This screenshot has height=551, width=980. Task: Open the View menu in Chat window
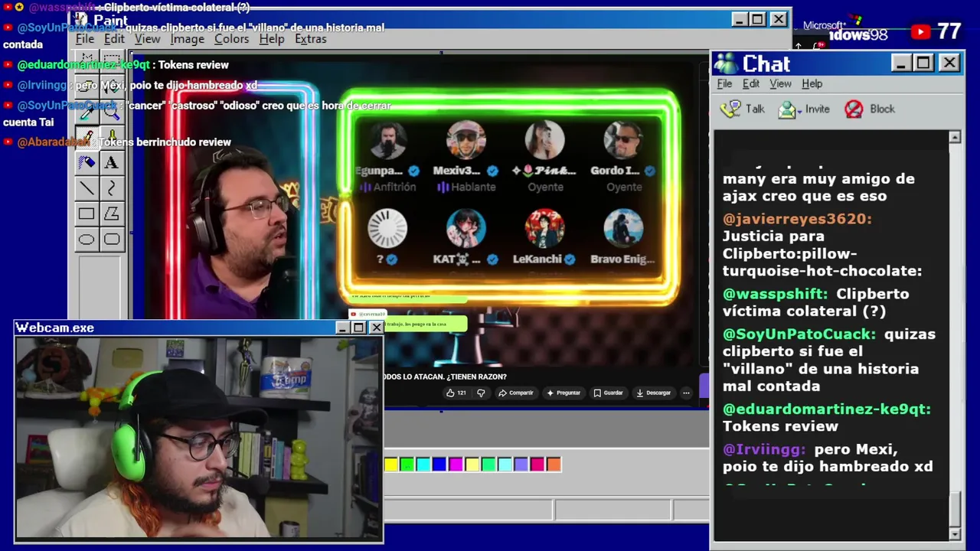780,83
